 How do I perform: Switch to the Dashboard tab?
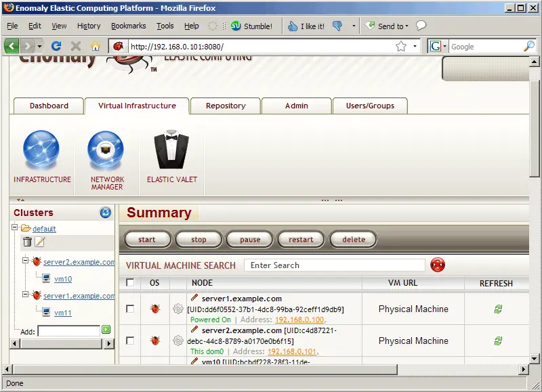click(49, 106)
